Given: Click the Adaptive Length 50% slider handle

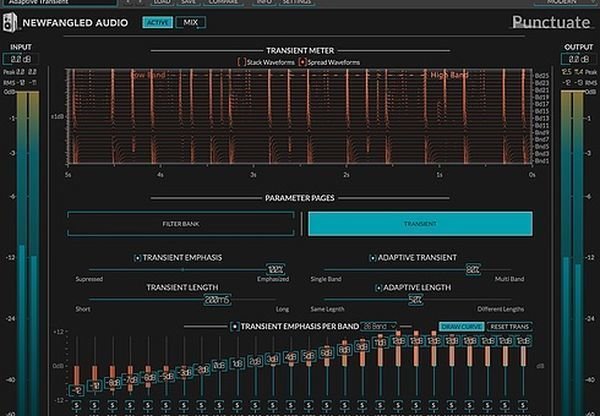Looking at the screenshot, I should pyautogui.click(x=416, y=300).
